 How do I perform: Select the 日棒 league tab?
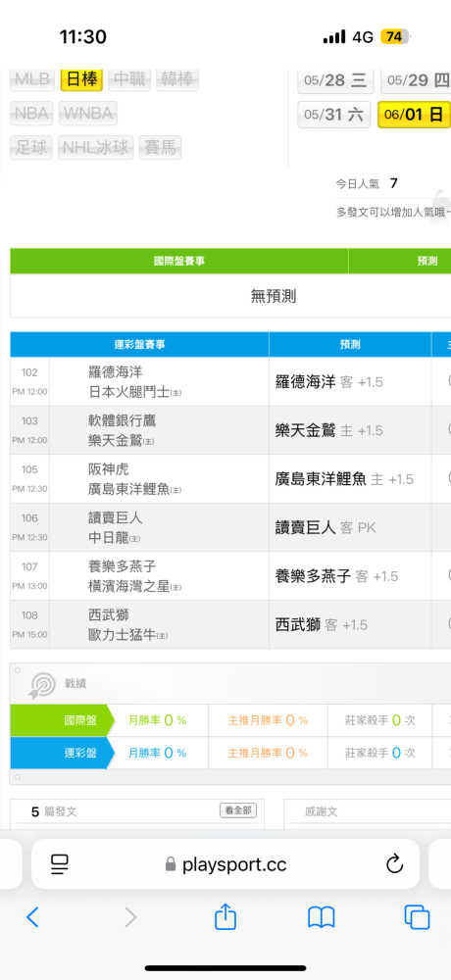pos(81,79)
